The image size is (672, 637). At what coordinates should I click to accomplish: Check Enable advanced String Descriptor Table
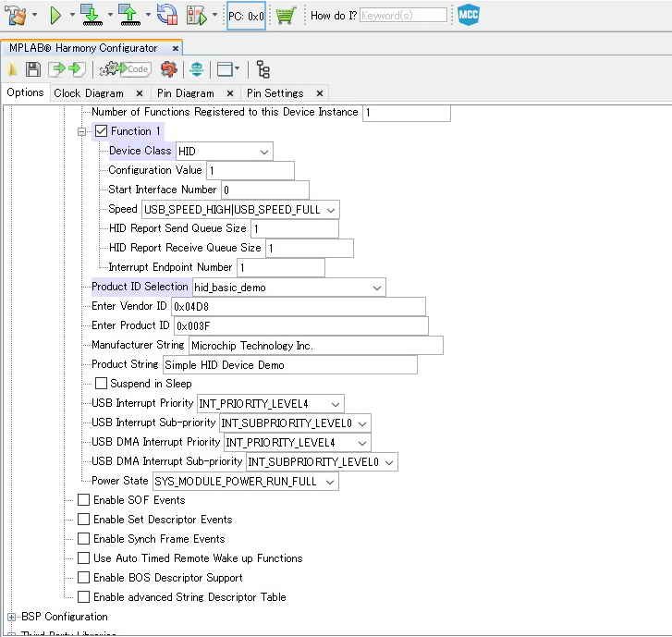83,596
